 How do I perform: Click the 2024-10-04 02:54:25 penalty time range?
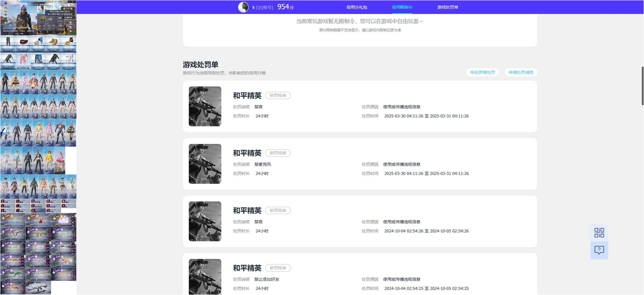426,288
